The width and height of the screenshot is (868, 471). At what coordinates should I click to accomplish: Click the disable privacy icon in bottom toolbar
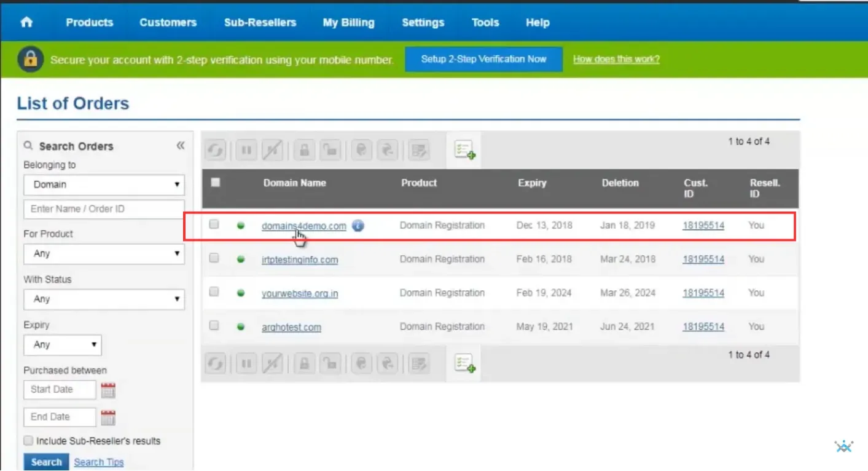point(388,363)
